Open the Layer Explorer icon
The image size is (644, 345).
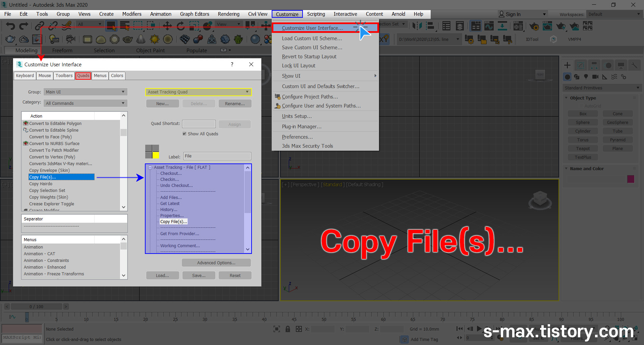(460, 26)
